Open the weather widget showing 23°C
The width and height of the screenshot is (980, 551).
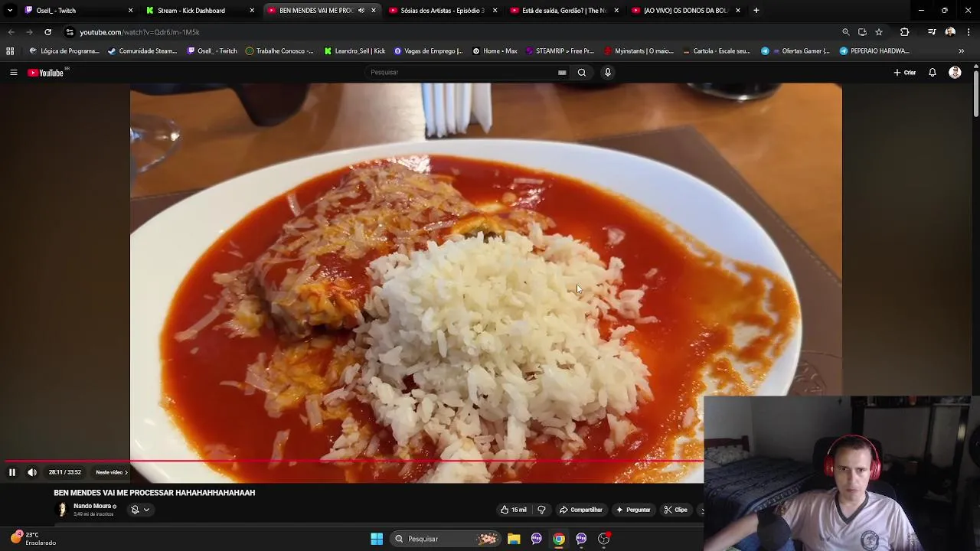[33, 539]
